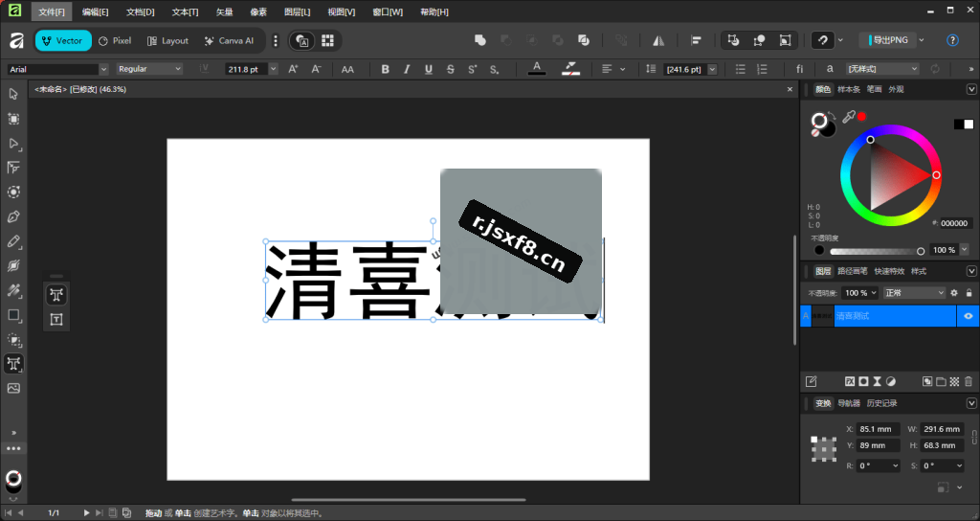Toggle snapping magnet button
Image resolution: width=980 pixels, height=521 pixels.
tap(823, 40)
